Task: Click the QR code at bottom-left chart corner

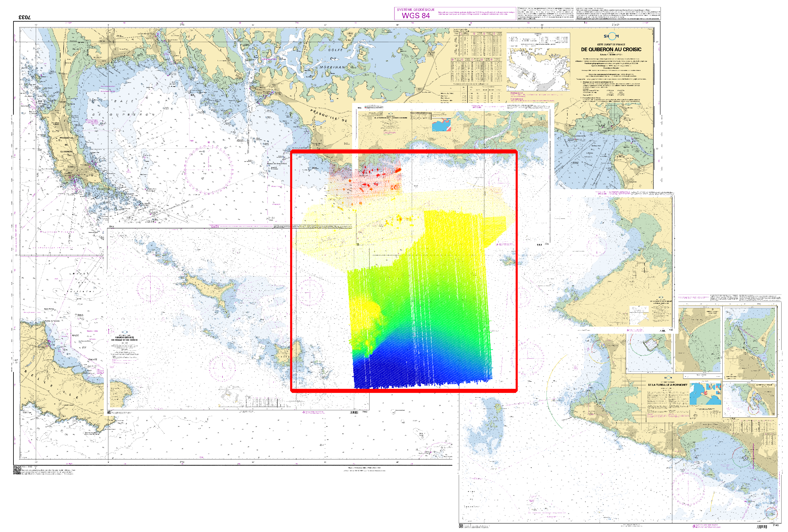Action: [x=17, y=470]
